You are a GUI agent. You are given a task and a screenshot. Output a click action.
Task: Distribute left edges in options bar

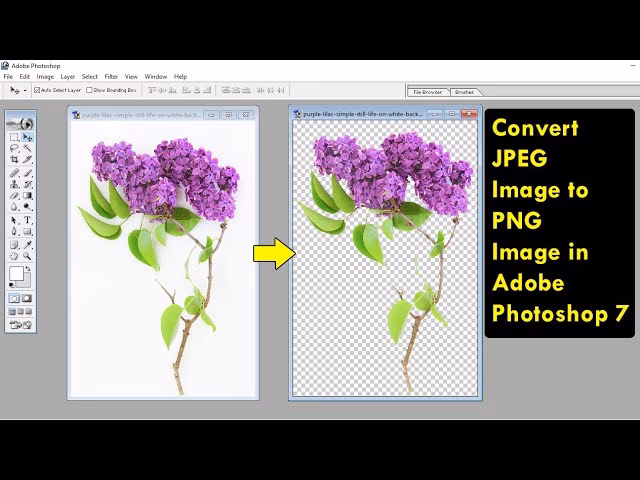tap(260, 90)
